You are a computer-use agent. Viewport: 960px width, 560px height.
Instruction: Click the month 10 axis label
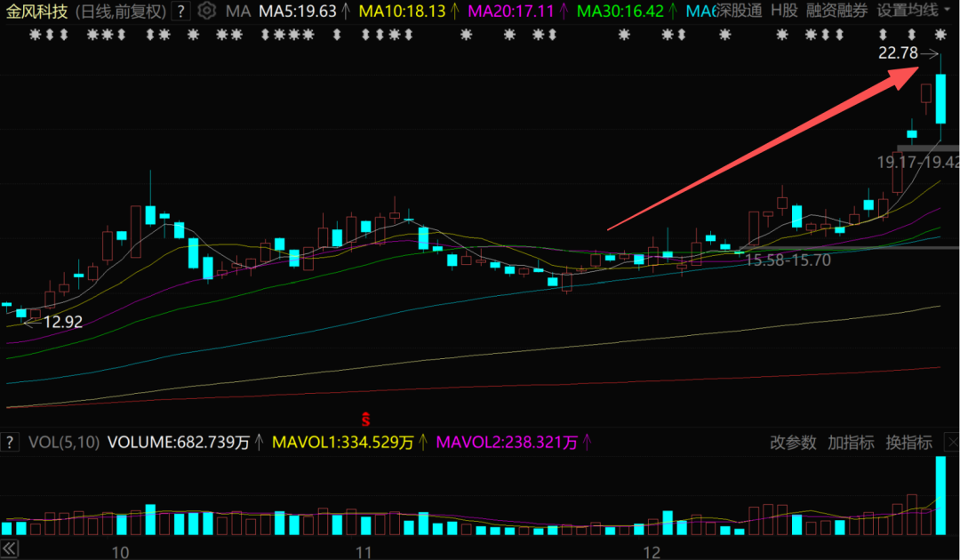(x=120, y=552)
